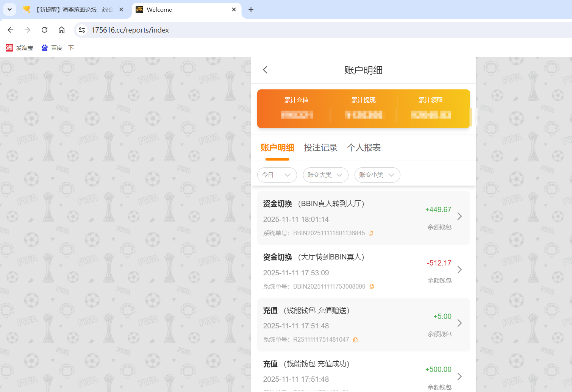Click the back arrow on the 账户明细 page
Image resolution: width=572 pixels, height=392 pixels.
tap(265, 70)
